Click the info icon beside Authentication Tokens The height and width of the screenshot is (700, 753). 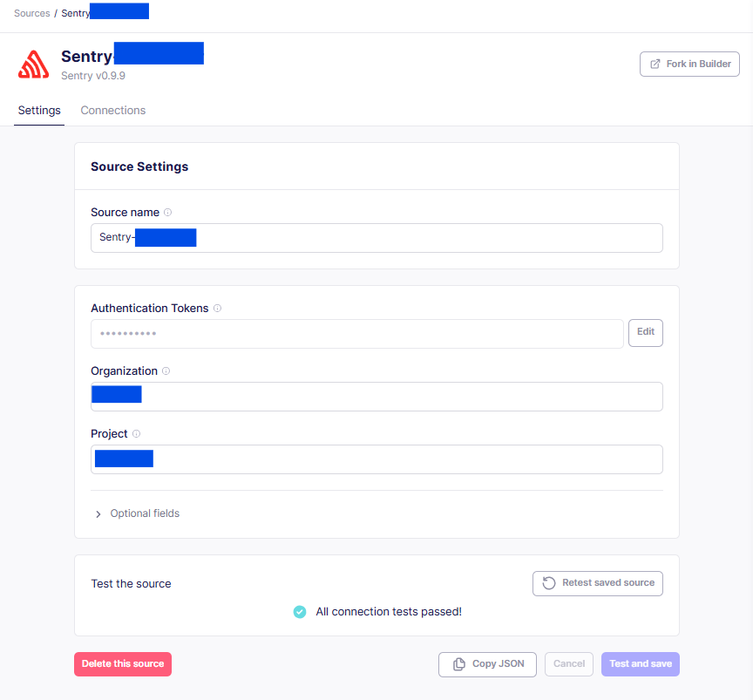point(217,308)
